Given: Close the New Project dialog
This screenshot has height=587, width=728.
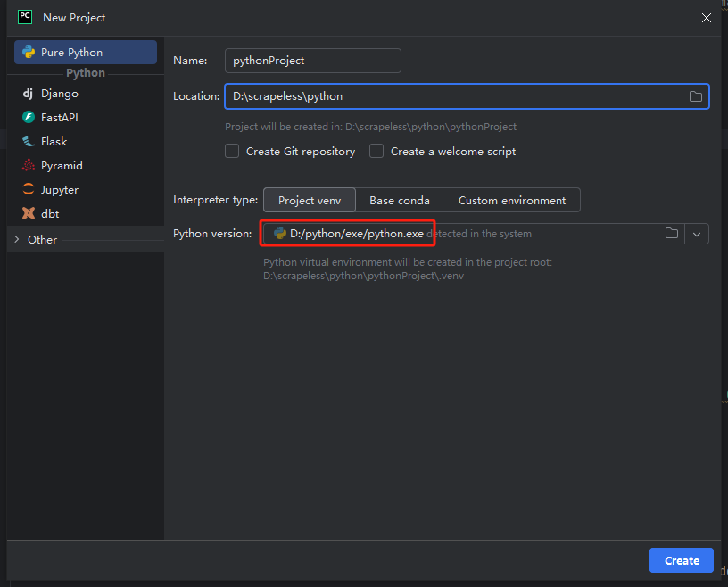Looking at the screenshot, I should [x=707, y=18].
